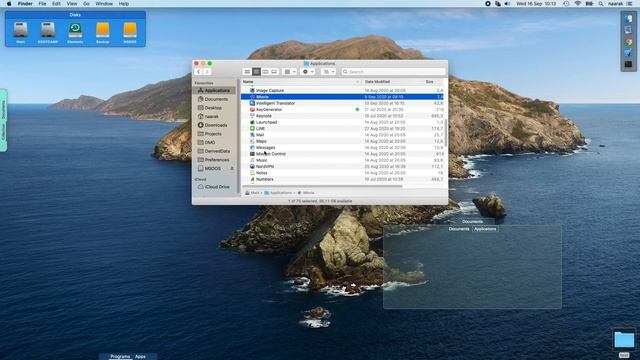Eject the MSDOS volume in the sidebar

pos(232,168)
